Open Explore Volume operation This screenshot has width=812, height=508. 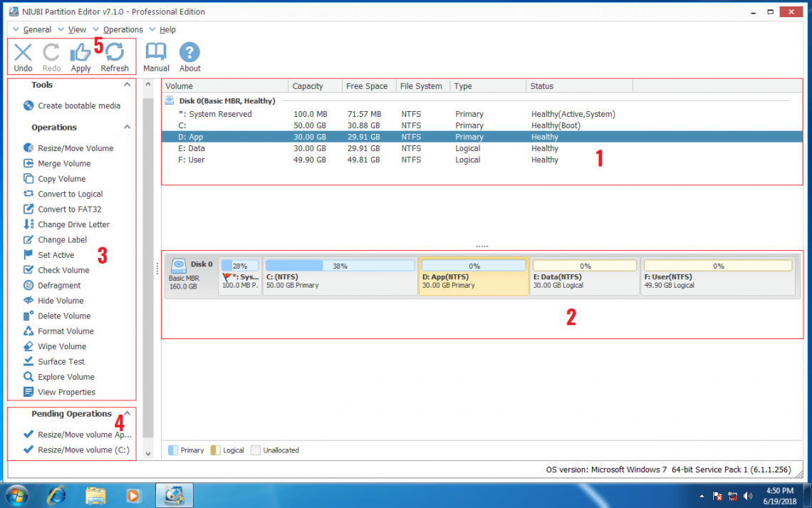58,377
